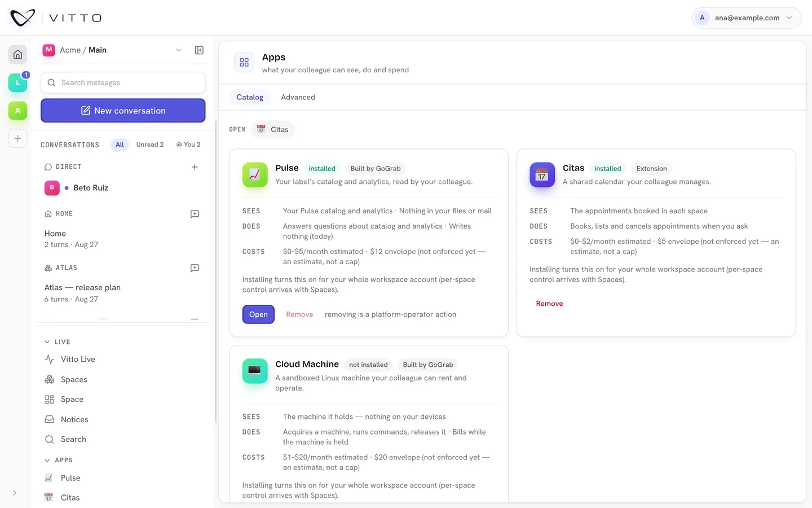Collapse the LIVE section
The width and height of the screenshot is (812, 508).
[x=58, y=342]
